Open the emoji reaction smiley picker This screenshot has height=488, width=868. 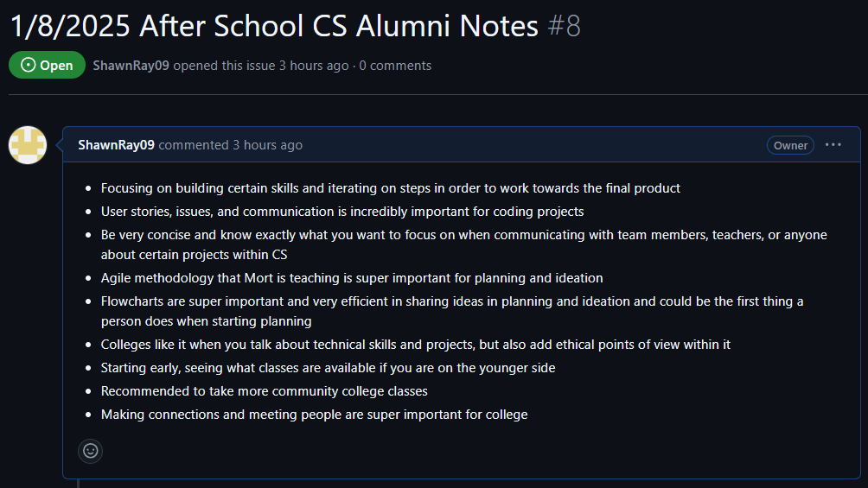[x=90, y=451]
